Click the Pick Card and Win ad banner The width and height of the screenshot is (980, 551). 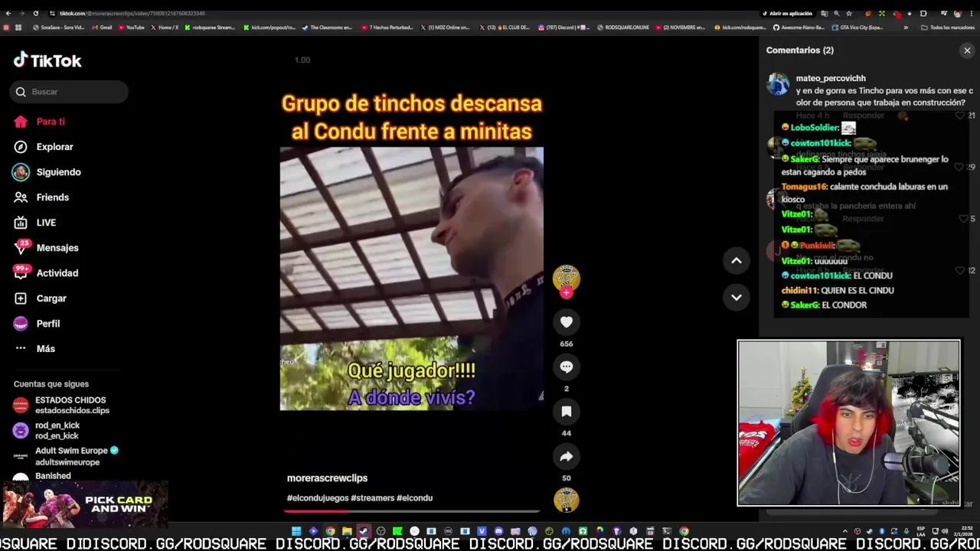(x=84, y=505)
